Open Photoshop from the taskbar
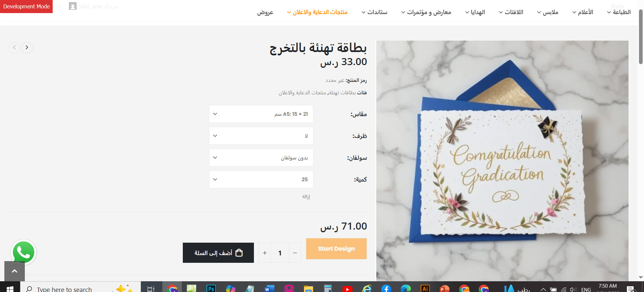 click(x=211, y=289)
